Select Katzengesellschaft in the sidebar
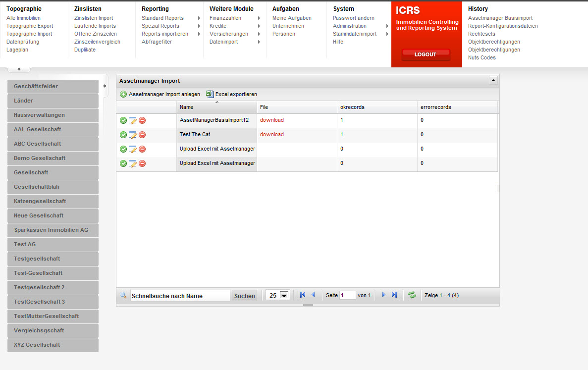 (53, 201)
